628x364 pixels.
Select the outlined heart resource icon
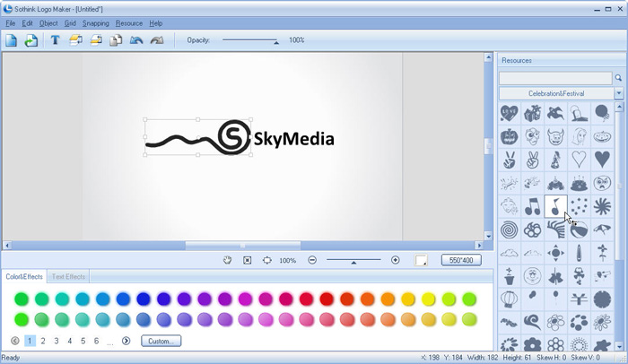tap(579, 160)
